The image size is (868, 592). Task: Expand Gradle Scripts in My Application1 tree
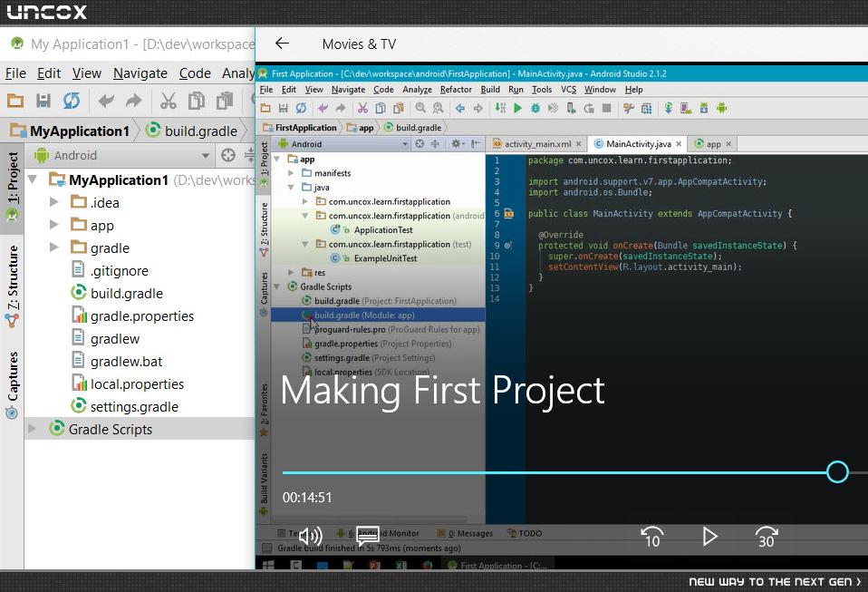click(32, 429)
